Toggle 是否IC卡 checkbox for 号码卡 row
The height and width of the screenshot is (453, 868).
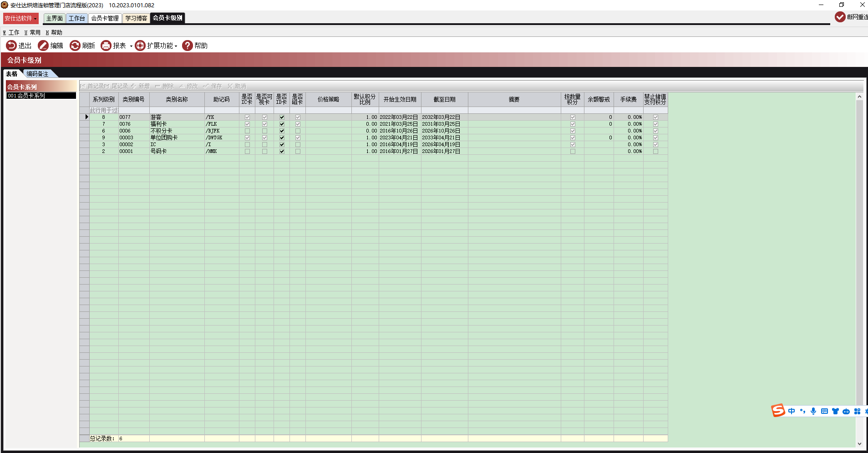(247, 152)
